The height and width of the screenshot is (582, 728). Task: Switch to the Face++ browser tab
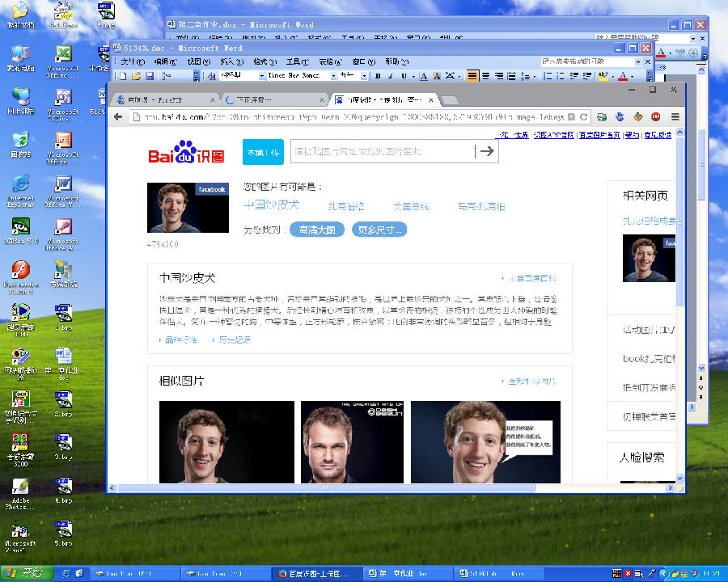162,99
